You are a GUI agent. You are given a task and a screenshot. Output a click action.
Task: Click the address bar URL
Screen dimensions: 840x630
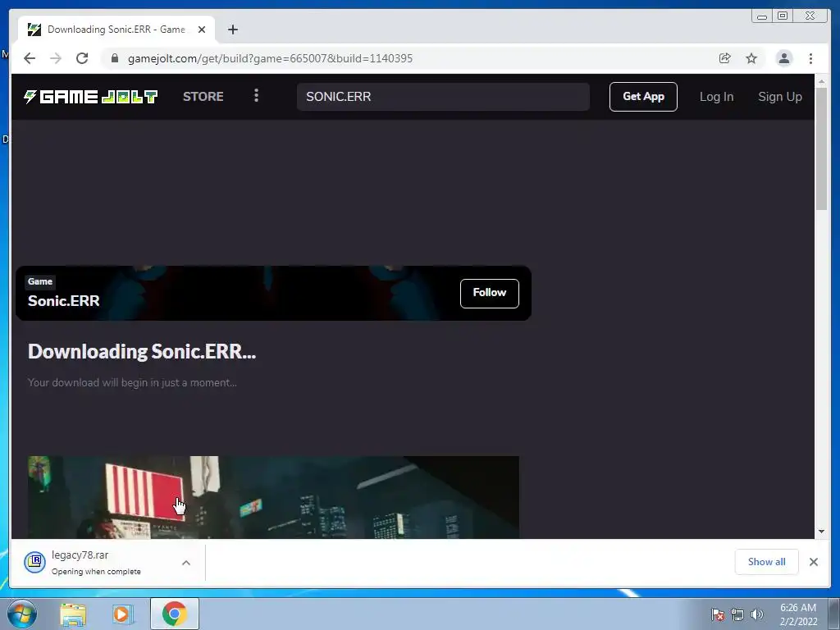[x=270, y=58]
